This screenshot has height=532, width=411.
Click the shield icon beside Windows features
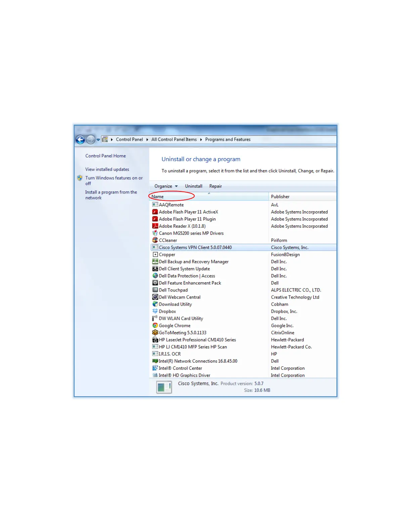point(80,178)
